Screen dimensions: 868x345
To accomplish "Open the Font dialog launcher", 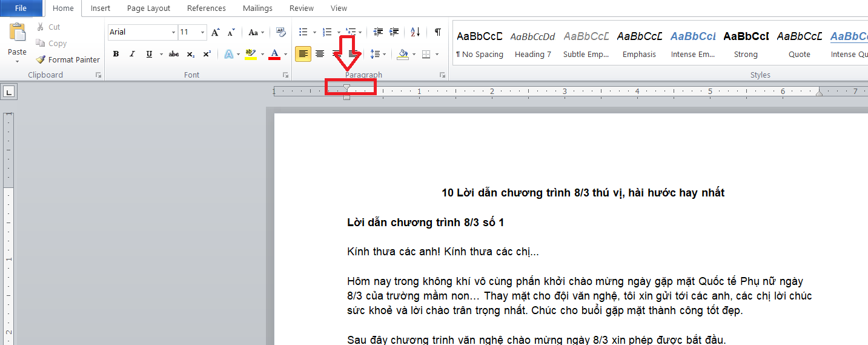I will [287, 75].
